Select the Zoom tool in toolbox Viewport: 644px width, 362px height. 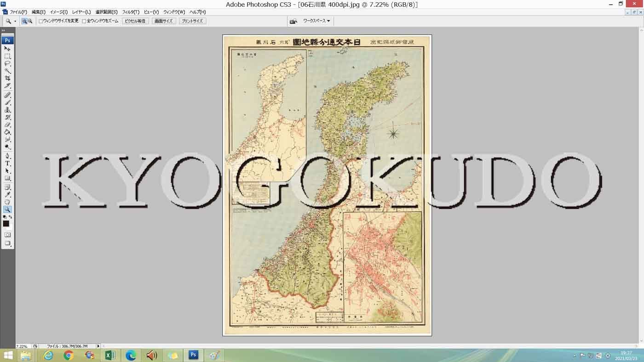click(7, 209)
